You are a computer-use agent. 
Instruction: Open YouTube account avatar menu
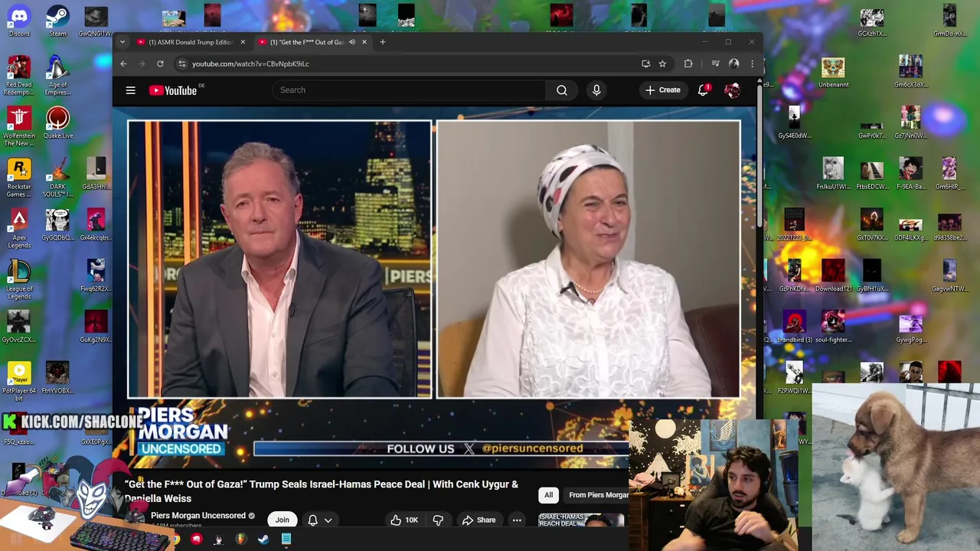coord(733,90)
